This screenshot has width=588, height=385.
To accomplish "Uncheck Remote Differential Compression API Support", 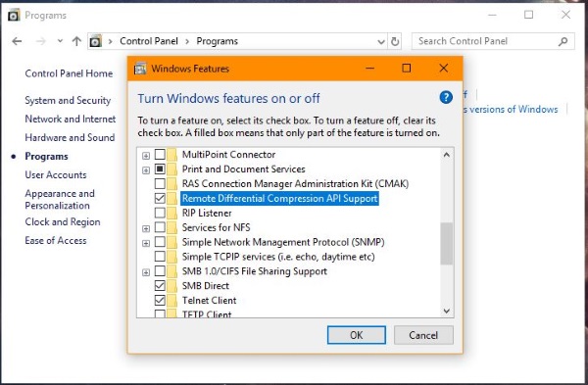I will tap(160, 198).
